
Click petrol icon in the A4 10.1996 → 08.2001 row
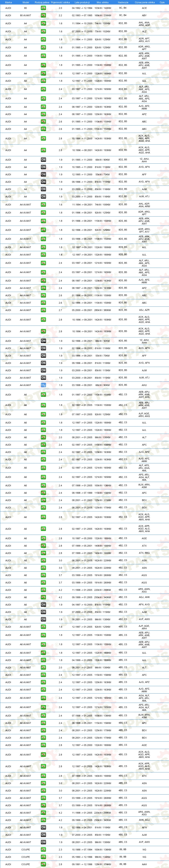coord(43,150)
